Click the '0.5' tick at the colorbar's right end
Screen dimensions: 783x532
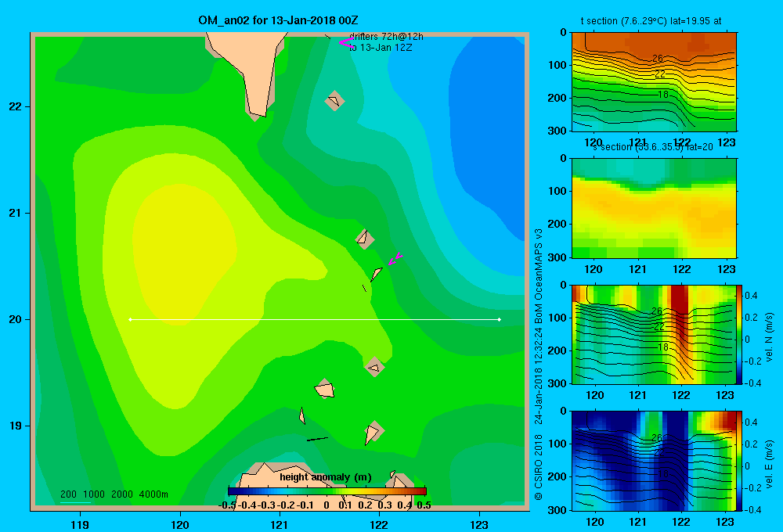[424, 505]
